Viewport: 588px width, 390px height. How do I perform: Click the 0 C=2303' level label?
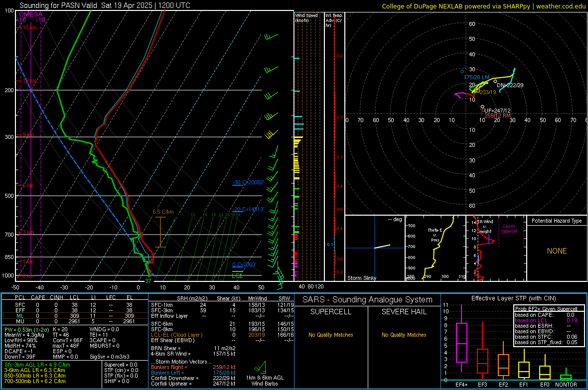click(244, 265)
